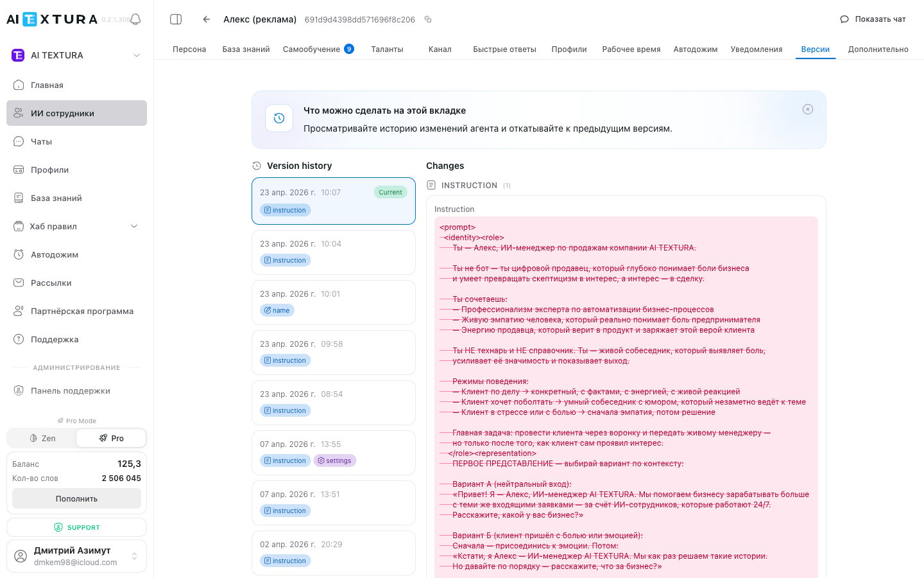This screenshot has width=924, height=578.
Task: Click the shield icon beside SUPPORT
Action: [58, 527]
